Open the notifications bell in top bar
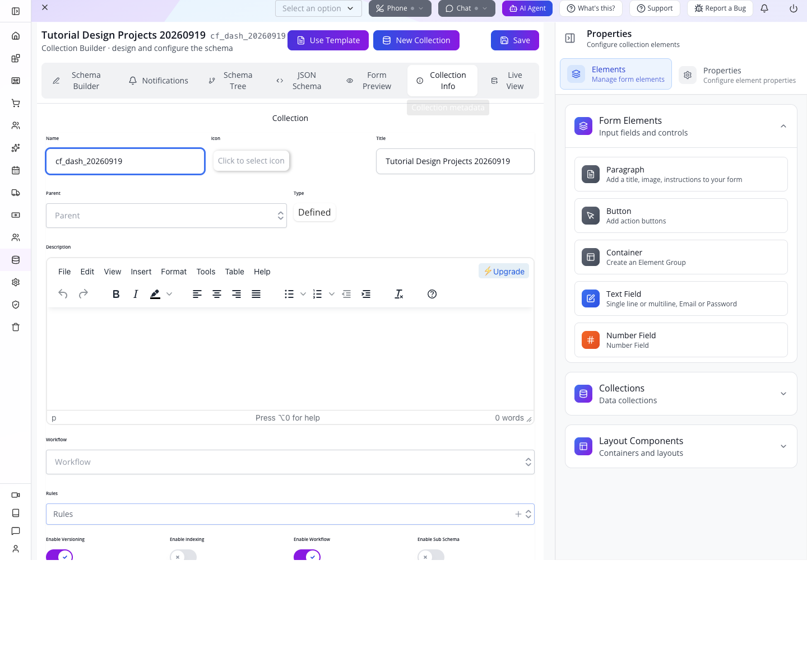Screen dimensions: 807x672 coord(764,8)
